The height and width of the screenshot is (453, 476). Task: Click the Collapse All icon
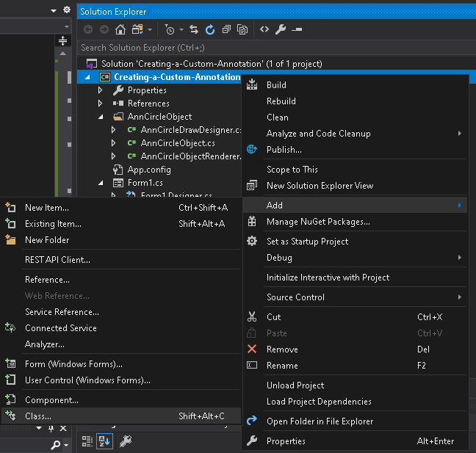click(226, 29)
